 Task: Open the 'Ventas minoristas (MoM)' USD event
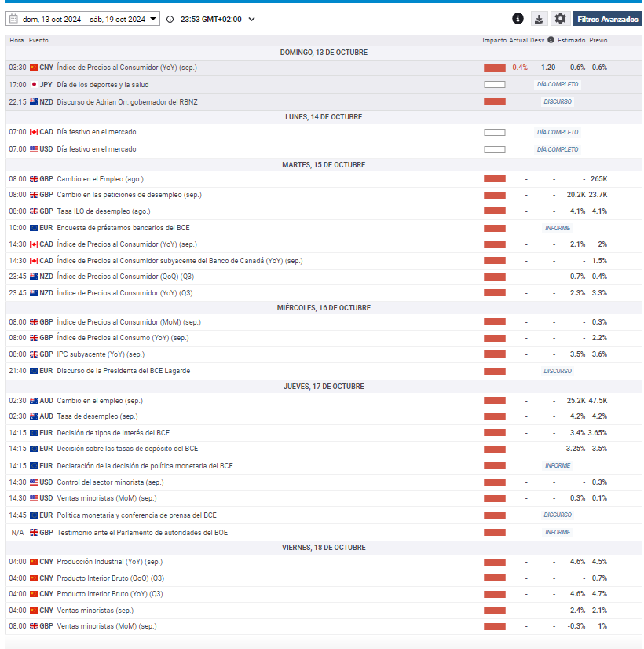pos(107,498)
